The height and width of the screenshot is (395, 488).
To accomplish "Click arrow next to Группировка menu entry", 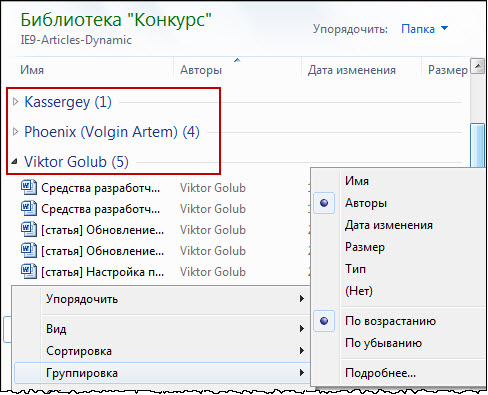I will [301, 373].
